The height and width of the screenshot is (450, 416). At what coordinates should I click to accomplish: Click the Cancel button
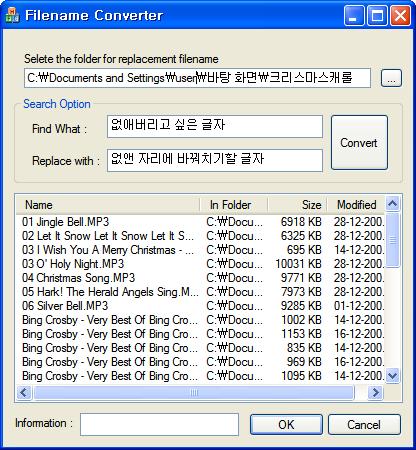(364, 425)
